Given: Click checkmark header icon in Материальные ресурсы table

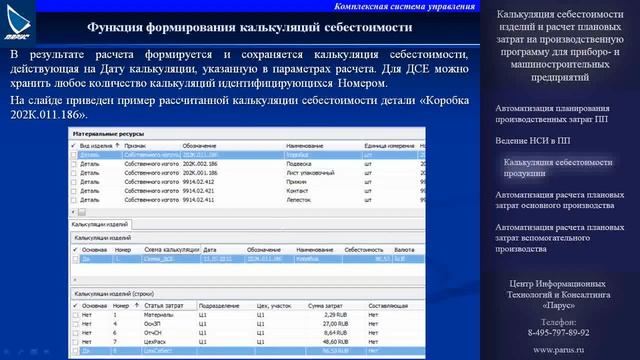Looking at the screenshot, I should 73,146.
